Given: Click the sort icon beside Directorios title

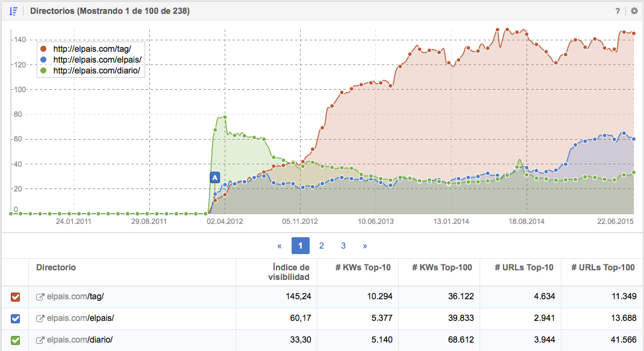Looking at the screenshot, I should tap(13, 11).
